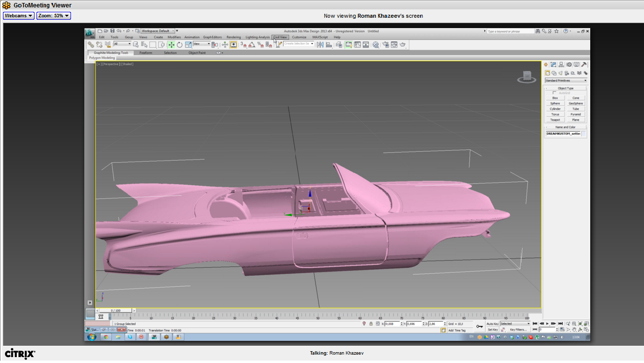The width and height of the screenshot is (644, 363).
Task: Open the 3ds Max application menu logo
Action: pyautogui.click(x=89, y=33)
